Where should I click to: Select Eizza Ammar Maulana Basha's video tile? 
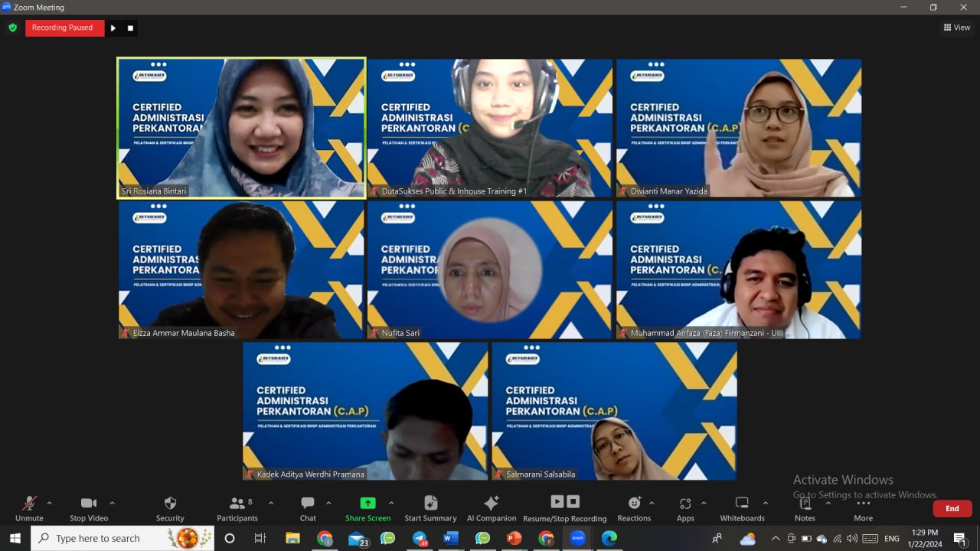tap(241, 269)
